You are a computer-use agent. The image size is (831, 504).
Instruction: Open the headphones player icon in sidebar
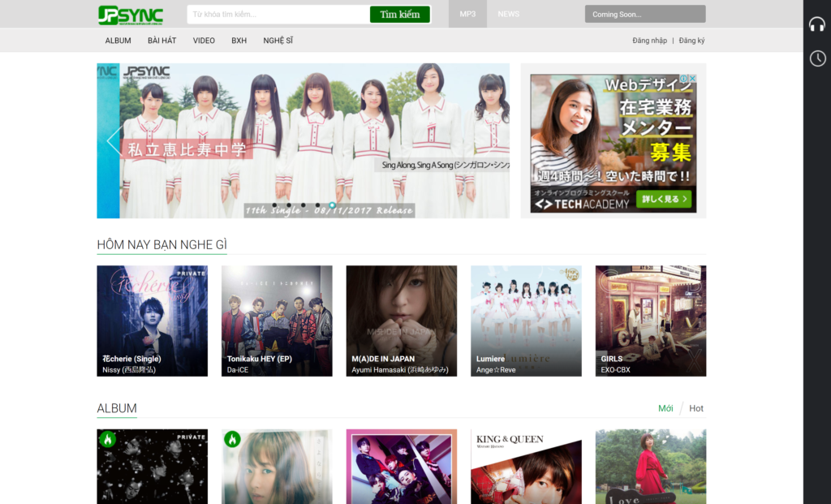point(816,24)
